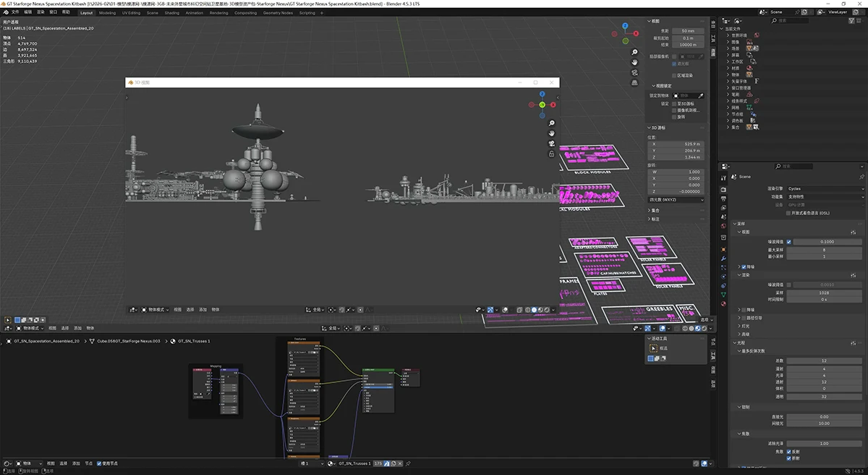Uncheck the 折射 refractive caustics checkbox
Viewport: 868px width, 475px height.
click(x=788, y=458)
